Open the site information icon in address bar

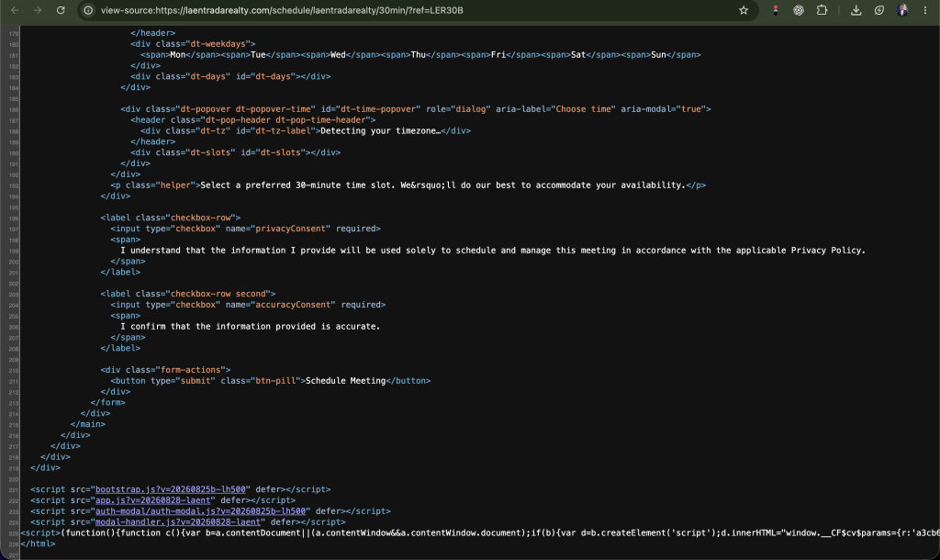[x=88, y=10]
